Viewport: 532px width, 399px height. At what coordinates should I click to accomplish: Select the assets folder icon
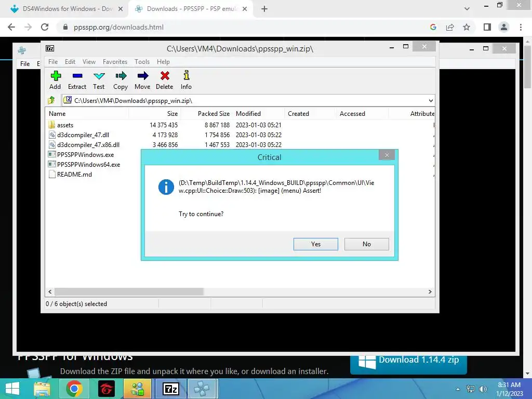point(51,125)
